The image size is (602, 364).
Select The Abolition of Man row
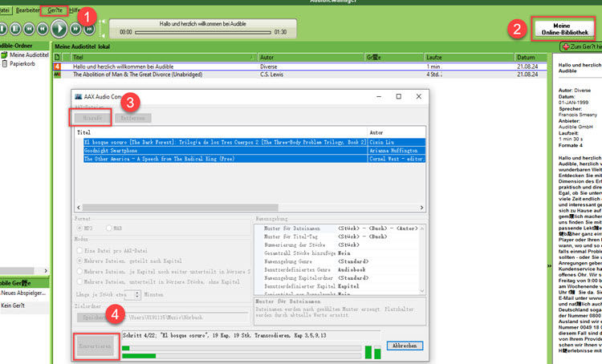[x=299, y=75]
